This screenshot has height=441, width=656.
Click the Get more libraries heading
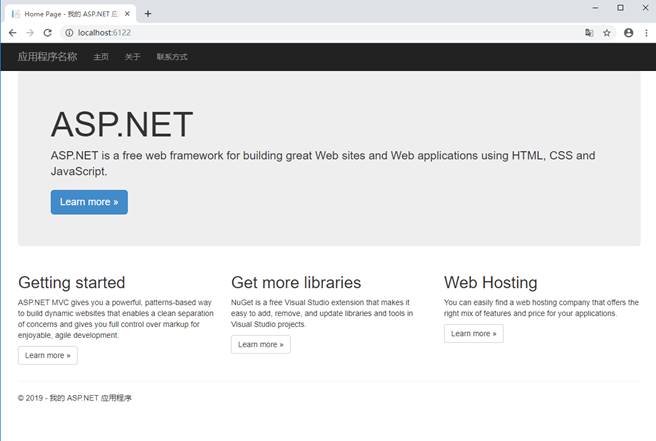[296, 282]
